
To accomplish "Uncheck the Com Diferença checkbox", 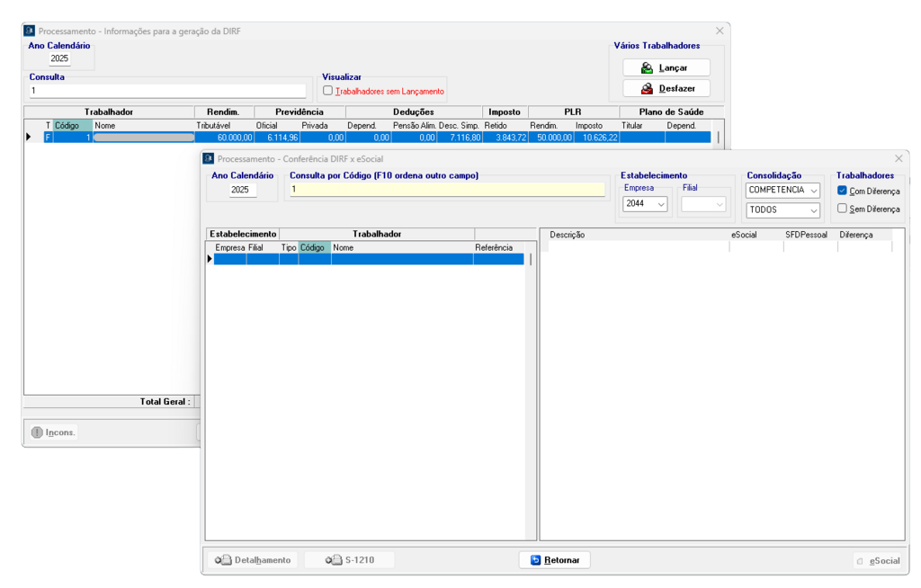I will (x=842, y=191).
